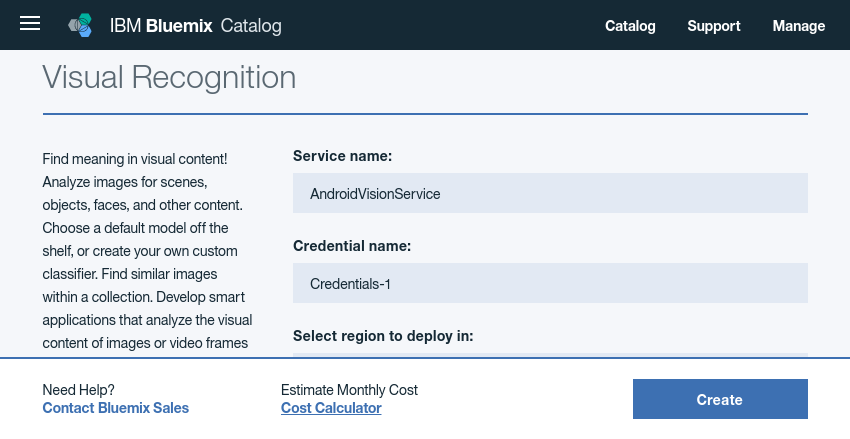Click the 'Credential name:' label
Screen dimensions: 850x439
click(352, 246)
